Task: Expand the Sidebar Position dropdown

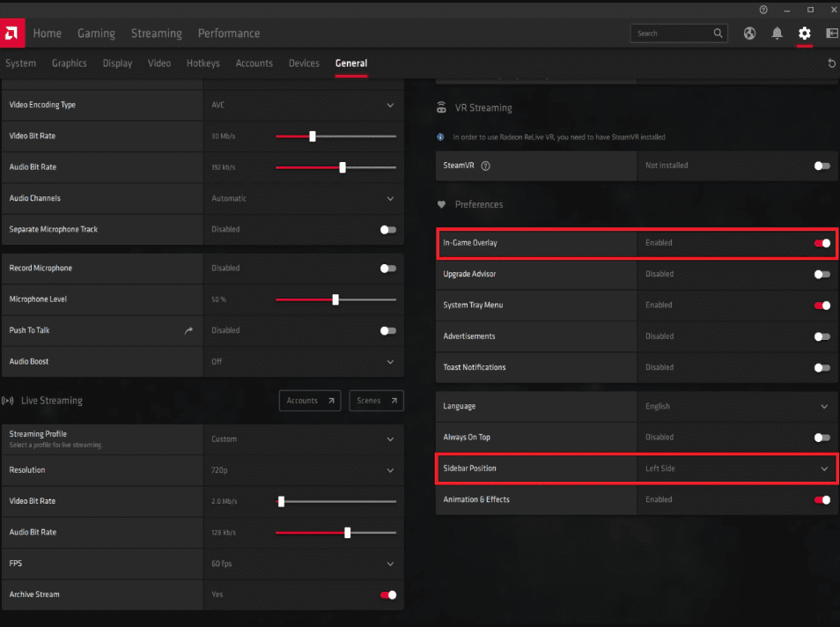Action: (x=824, y=468)
